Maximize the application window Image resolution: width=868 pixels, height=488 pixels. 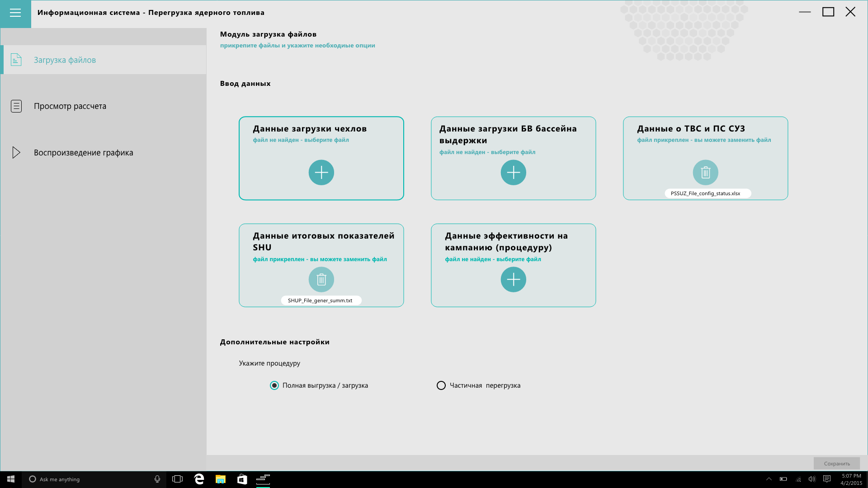[828, 12]
